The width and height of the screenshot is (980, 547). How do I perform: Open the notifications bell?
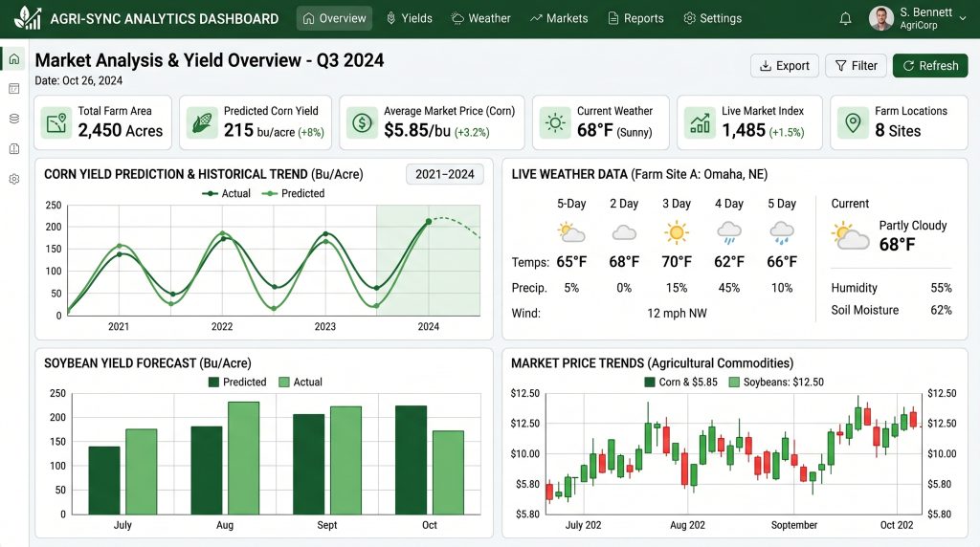coord(845,19)
